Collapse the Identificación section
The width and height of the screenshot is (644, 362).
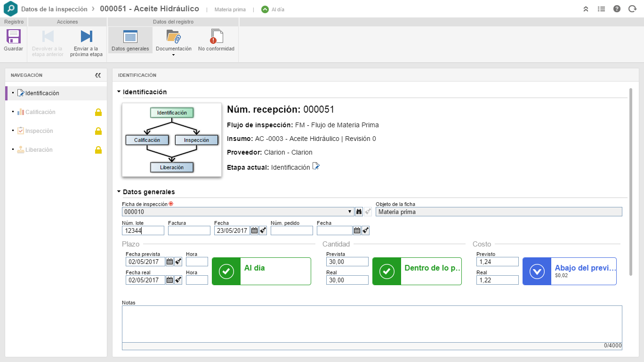(x=119, y=92)
